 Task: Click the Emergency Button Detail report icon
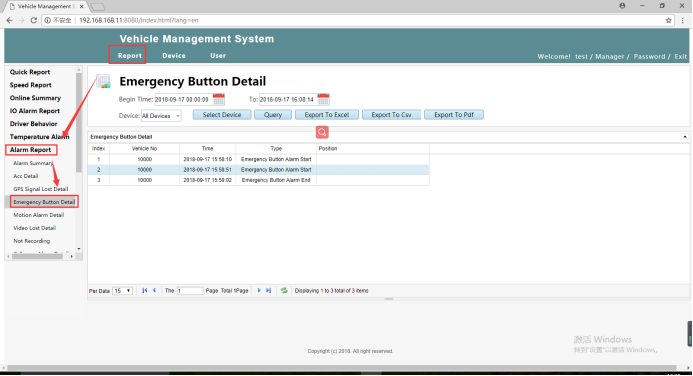click(x=103, y=81)
